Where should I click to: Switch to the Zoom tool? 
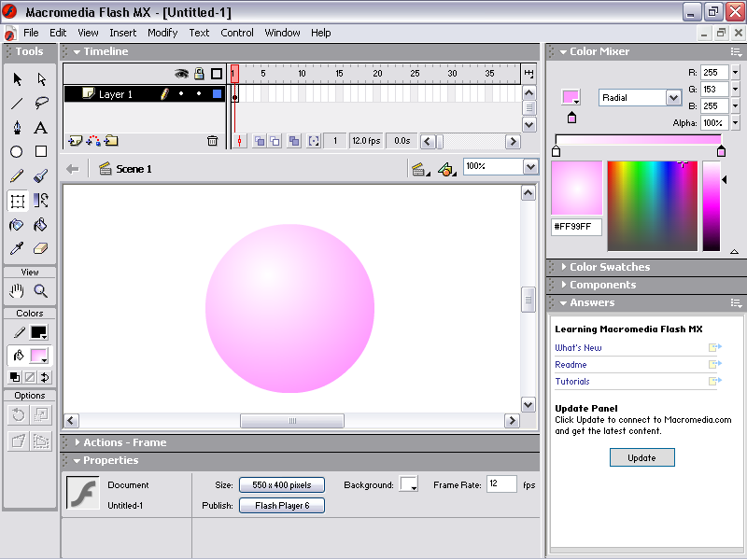coord(41,290)
